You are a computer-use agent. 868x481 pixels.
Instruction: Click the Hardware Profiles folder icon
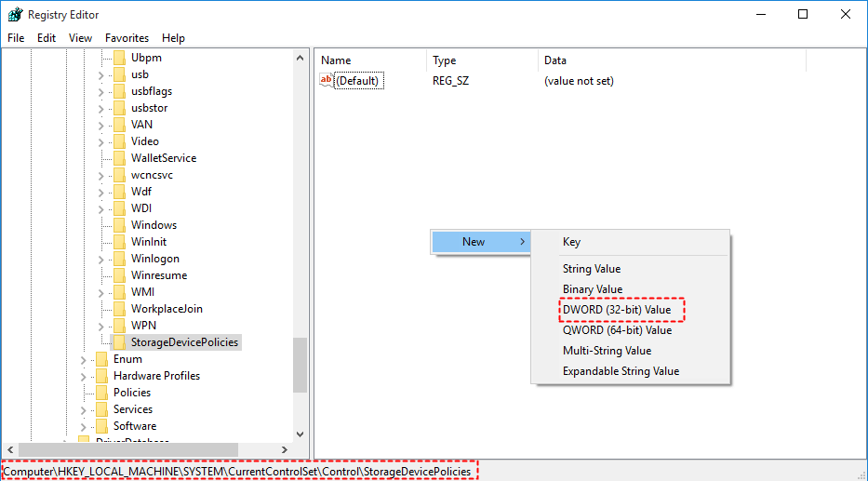[101, 376]
